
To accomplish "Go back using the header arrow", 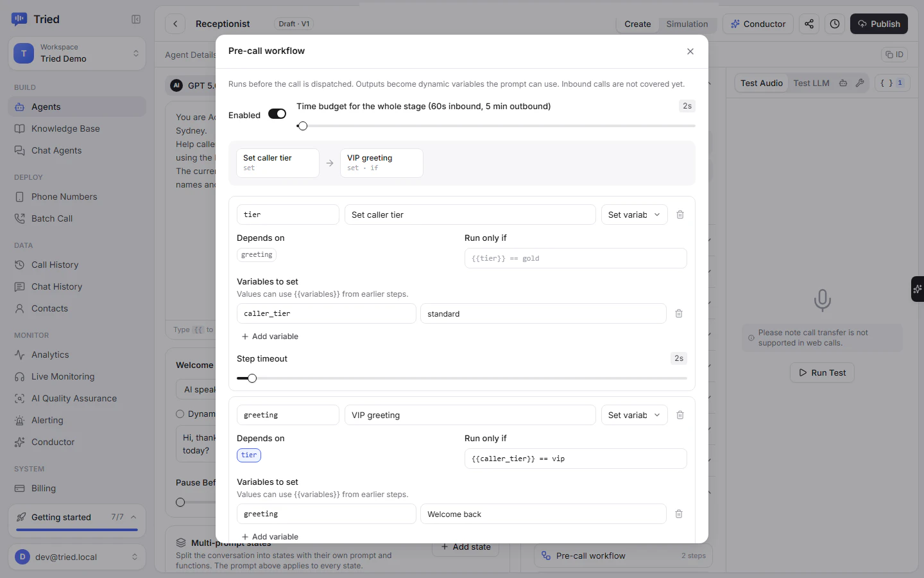I will (x=175, y=24).
